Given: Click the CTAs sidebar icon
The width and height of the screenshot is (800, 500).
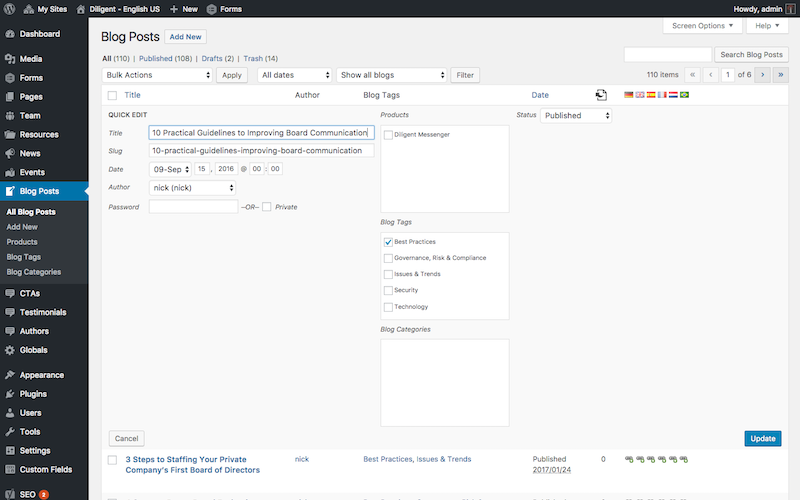Looking at the screenshot, I should [10, 293].
